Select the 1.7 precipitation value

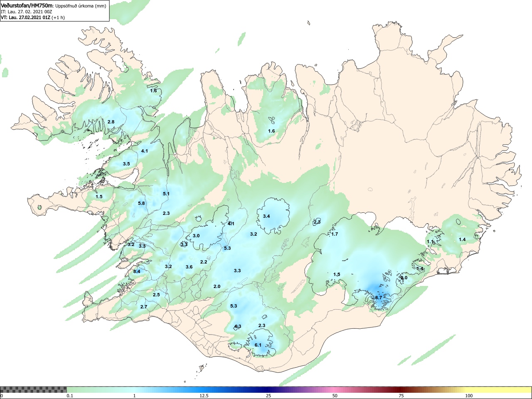coord(335,234)
